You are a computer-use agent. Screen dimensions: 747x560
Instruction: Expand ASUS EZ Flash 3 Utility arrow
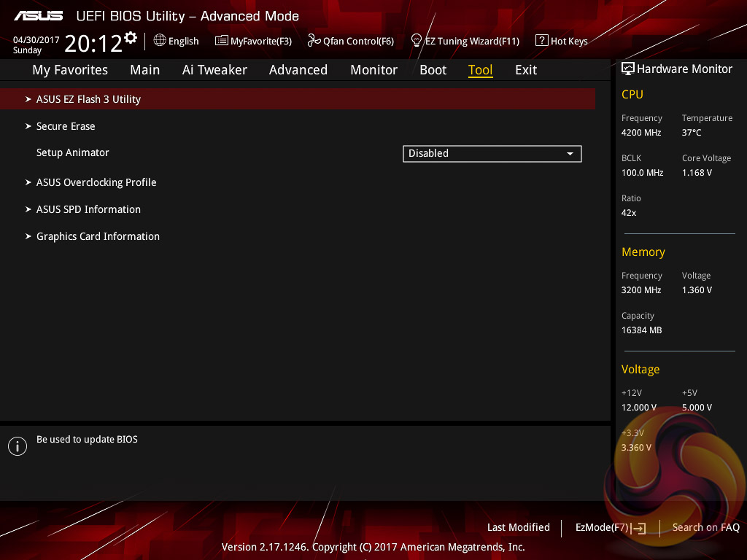[28, 99]
